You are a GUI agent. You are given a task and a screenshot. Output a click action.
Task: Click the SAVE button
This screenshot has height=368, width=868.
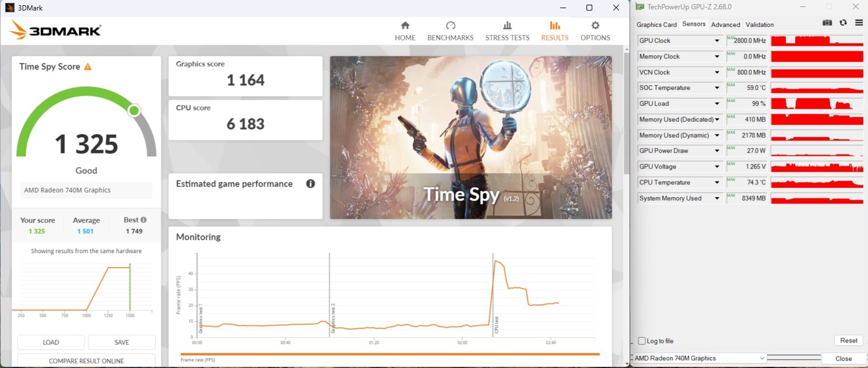tap(122, 342)
